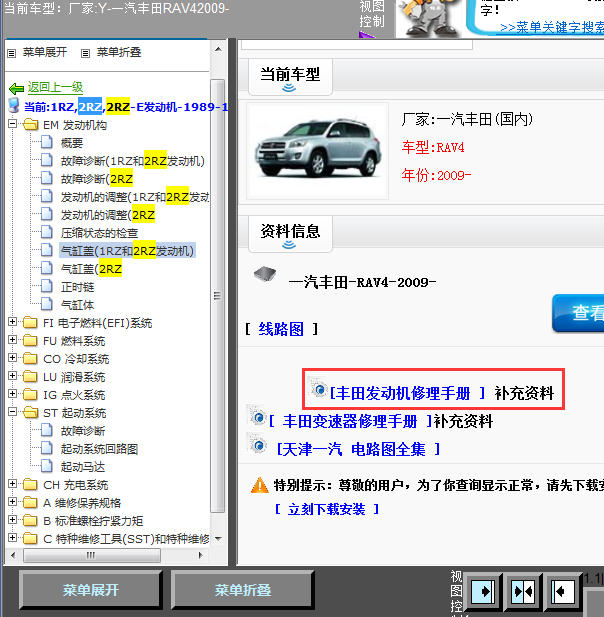This screenshot has height=617, width=604.
Task: Click the center-split view control icon
Action: (523, 591)
